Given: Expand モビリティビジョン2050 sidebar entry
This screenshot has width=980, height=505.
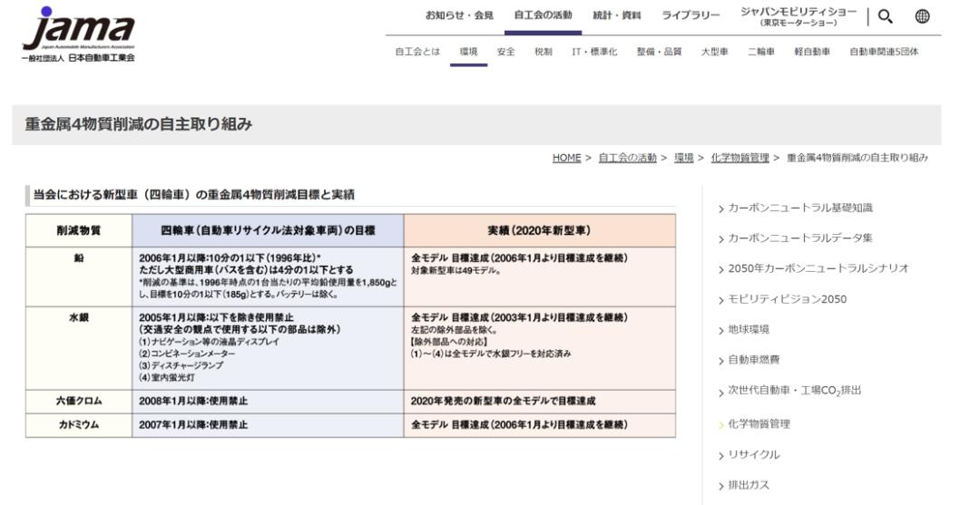Looking at the screenshot, I should (x=782, y=299).
